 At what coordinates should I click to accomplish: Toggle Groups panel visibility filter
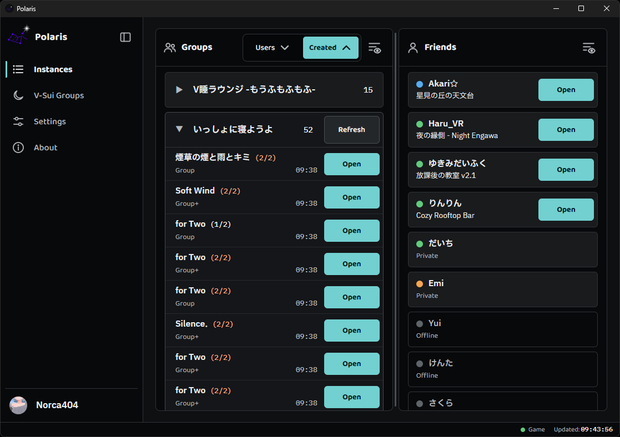click(374, 48)
